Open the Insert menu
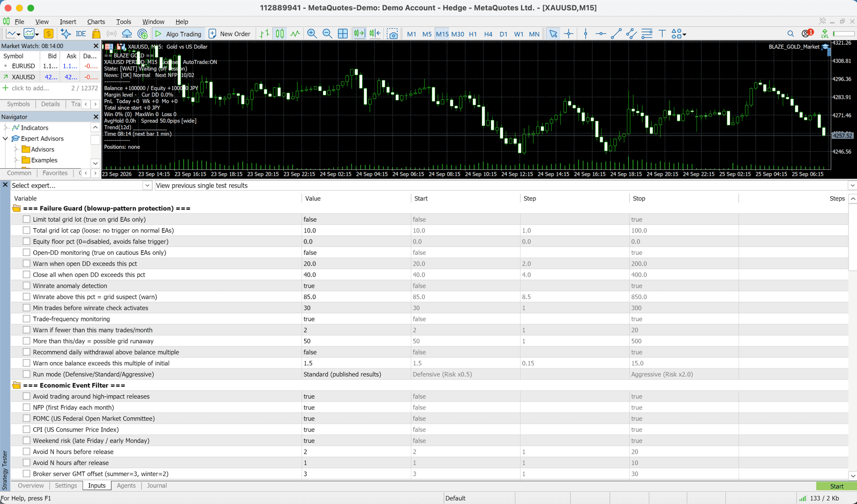The image size is (857, 504). (67, 22)
